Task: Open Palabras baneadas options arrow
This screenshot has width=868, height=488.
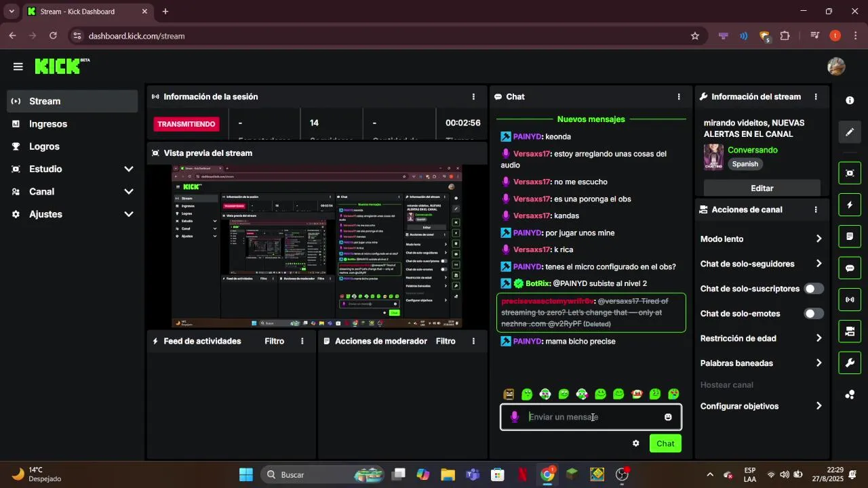Action: point(818,363)
